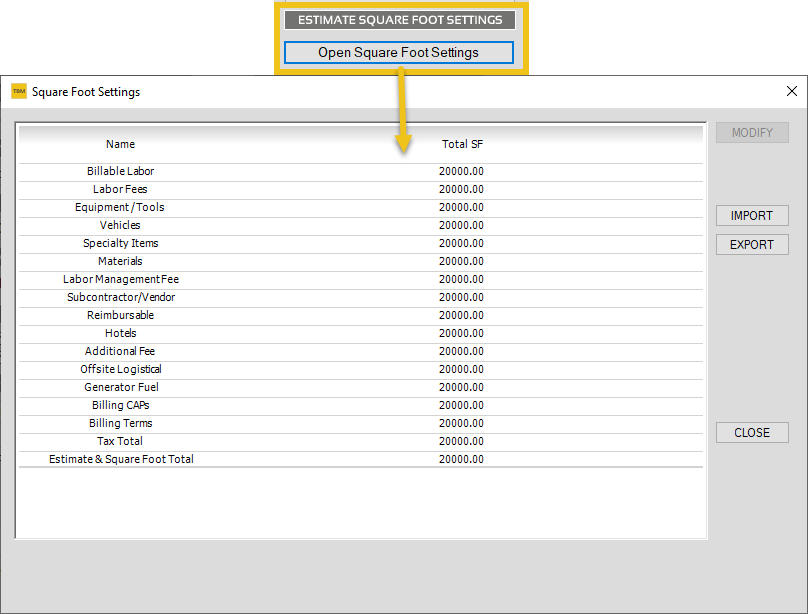
Task: Click the MODIFY button
Action: click(752, 133)
